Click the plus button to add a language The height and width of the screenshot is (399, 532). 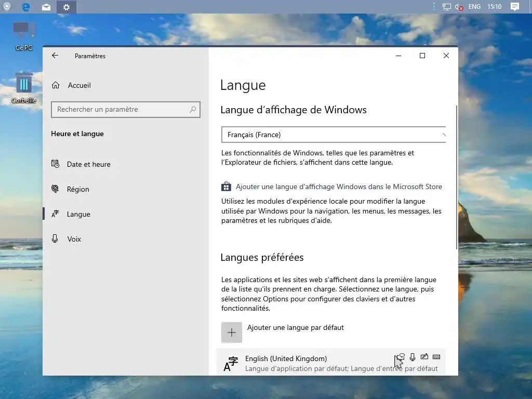point(232,332)
